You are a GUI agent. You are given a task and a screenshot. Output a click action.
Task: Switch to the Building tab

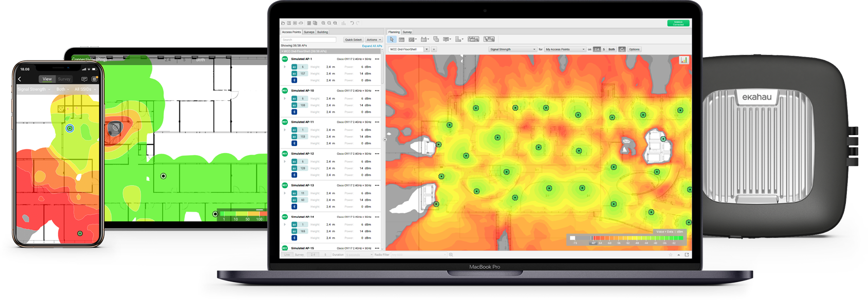tap(323, 32)
